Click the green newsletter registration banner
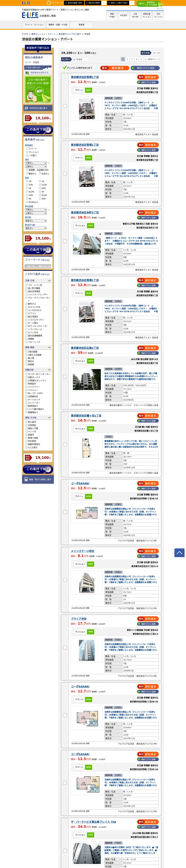186x868 pixels. pos(38,89)
